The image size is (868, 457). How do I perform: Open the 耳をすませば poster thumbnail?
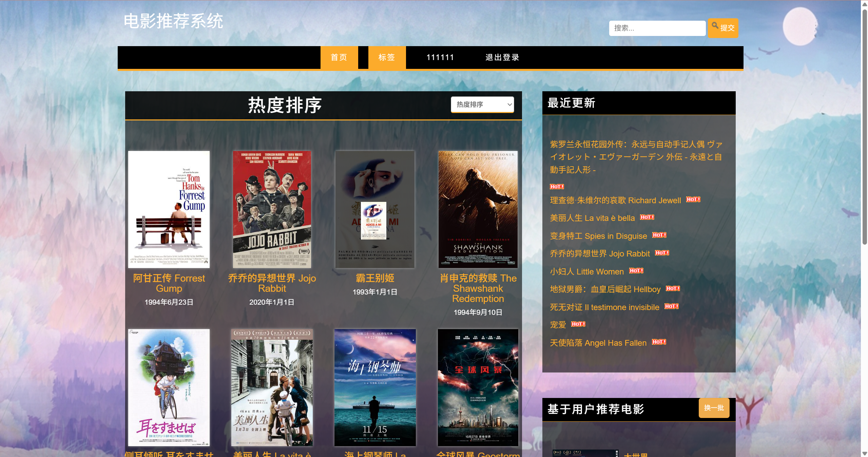pos(169,387)
